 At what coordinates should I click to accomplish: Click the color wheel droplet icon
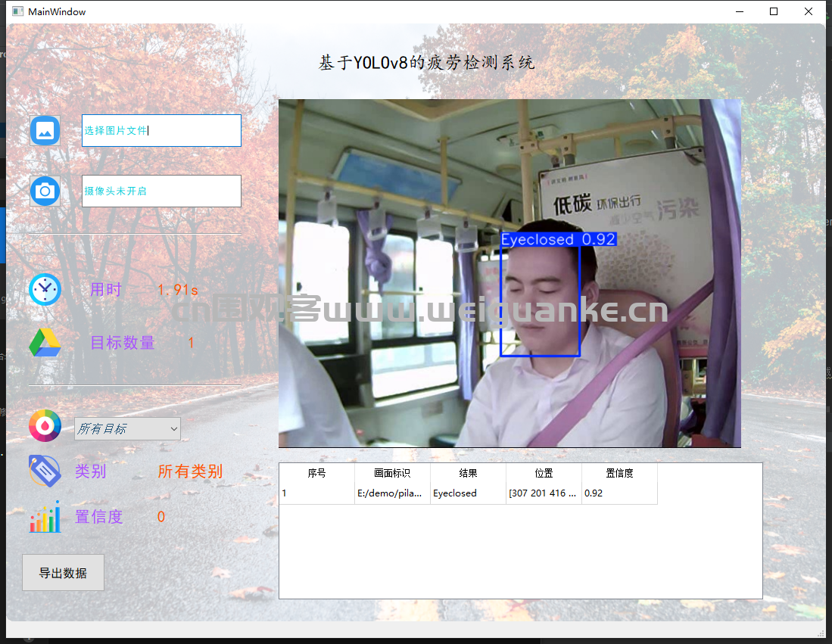45,425
